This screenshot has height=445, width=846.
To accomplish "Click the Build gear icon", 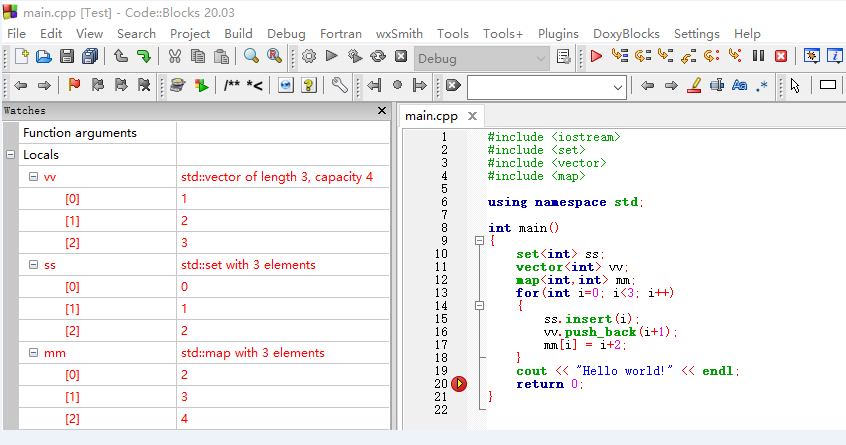I will click(309, 57).
